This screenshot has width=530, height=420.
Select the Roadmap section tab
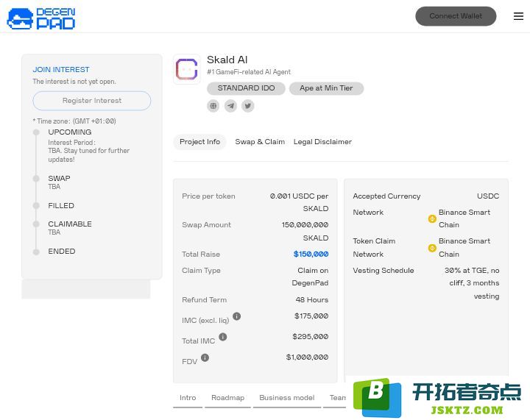pyautogui.click(x=227, y=398)
